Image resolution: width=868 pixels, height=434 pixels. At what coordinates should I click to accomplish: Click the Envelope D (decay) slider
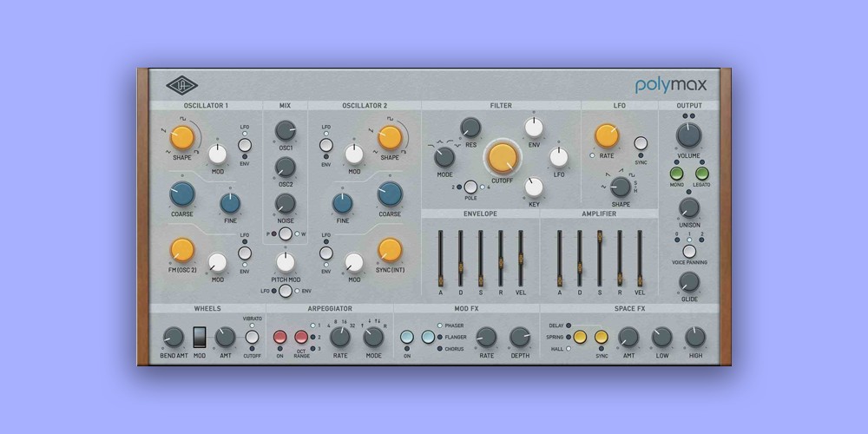click(461, 259)
